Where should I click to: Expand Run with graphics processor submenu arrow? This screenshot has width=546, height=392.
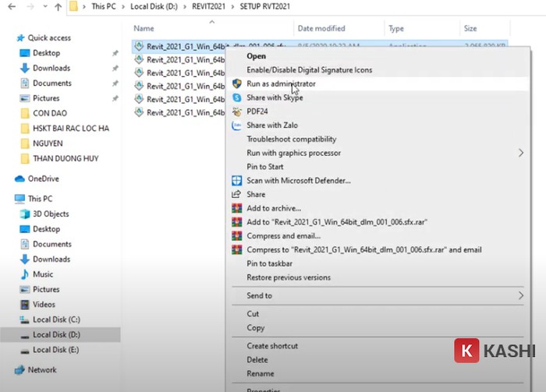pyautogui.click(x=520, y=153)
